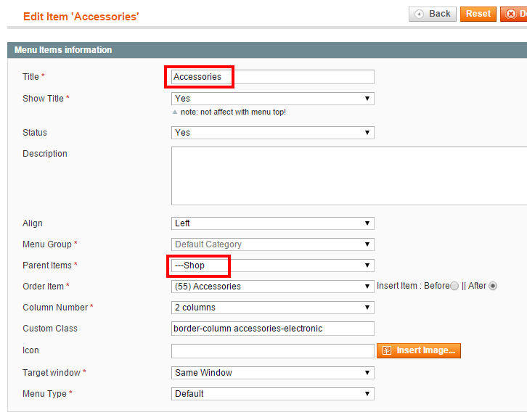Click the Custom Class input field

coord(273,329)
